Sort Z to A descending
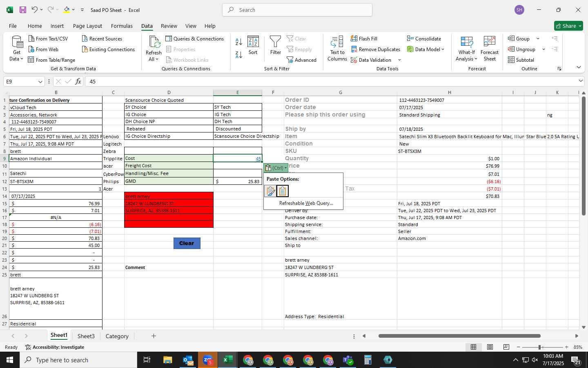588x368 pixels. tap(239, 54)
